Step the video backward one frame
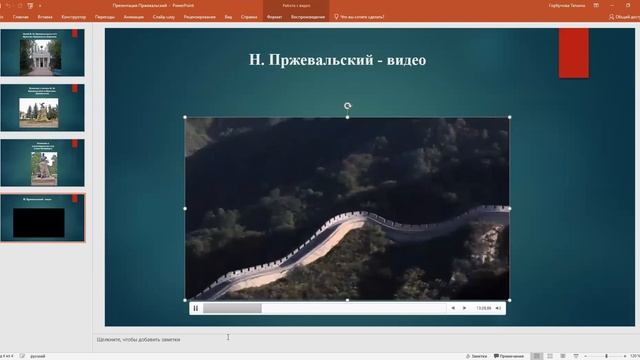 453,308
